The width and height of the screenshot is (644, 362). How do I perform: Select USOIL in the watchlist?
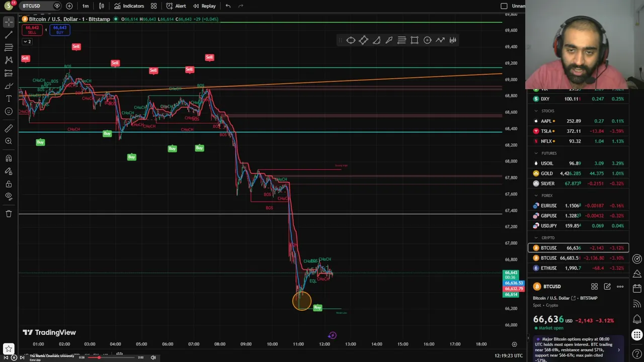tap(578, 163)
